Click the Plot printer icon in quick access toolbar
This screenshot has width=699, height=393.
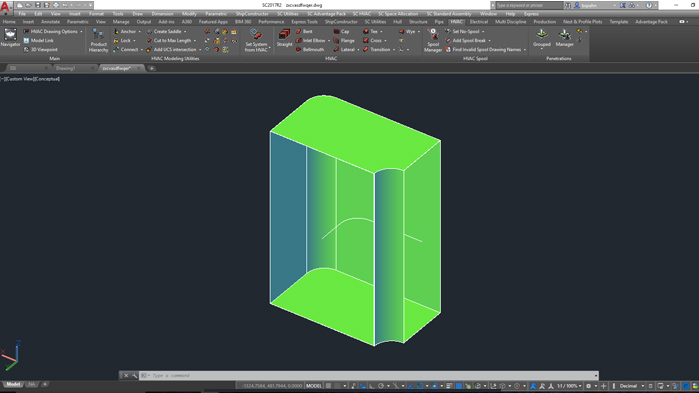pyautogui.click(x=56, y=5)
